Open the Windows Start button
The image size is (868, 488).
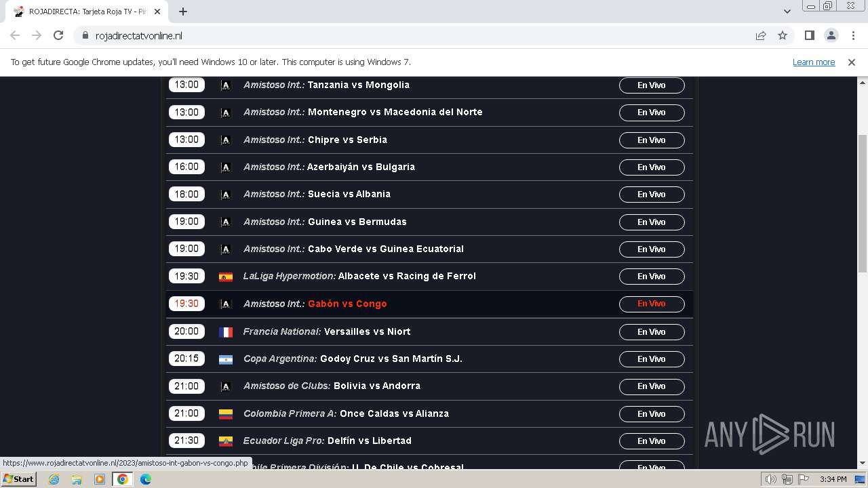[18, 479]
